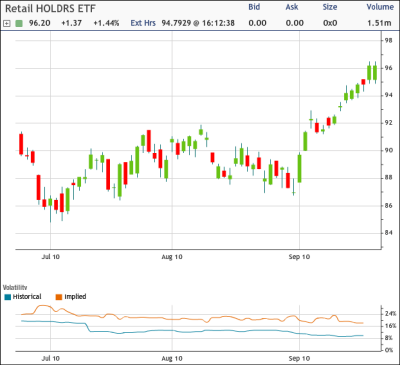This screenshot has width=400, height=365.
Task: Click the 84 price axis label
Action: coord(388,233)
